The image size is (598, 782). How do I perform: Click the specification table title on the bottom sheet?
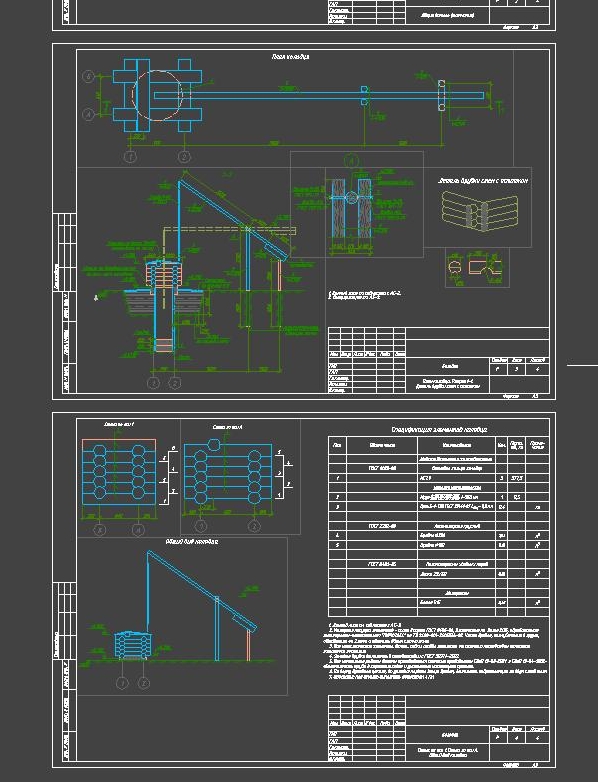coord(439,429)
